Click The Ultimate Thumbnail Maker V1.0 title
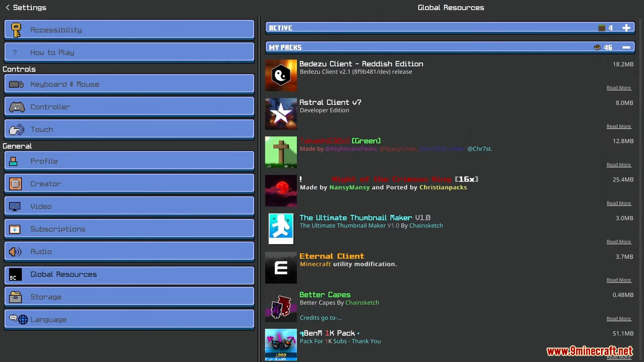This screenshot has height=362, width=644. (x=365, y=218)
